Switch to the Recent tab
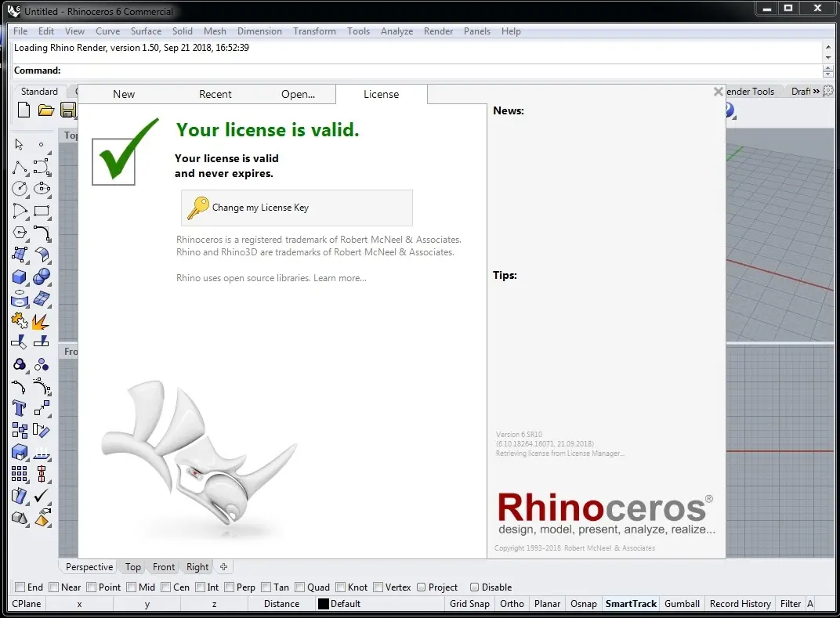 point(215,94)
